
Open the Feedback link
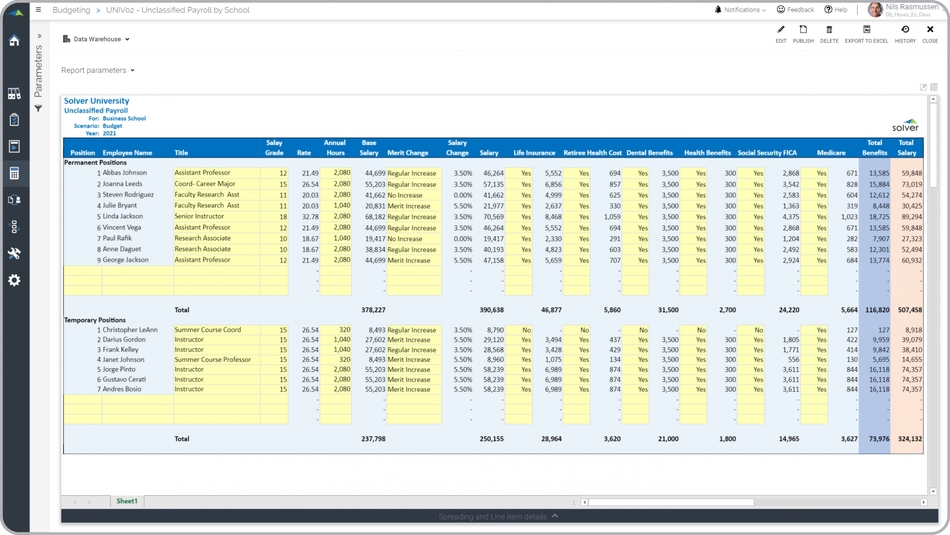pyautogui.click(x=796, y=10)
